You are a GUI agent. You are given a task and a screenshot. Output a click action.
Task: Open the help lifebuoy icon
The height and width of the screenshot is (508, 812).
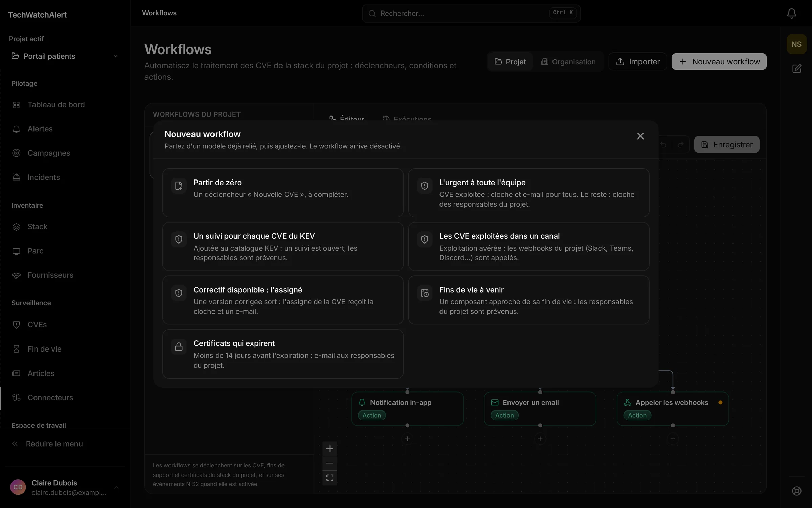click(x=796, y=491)
